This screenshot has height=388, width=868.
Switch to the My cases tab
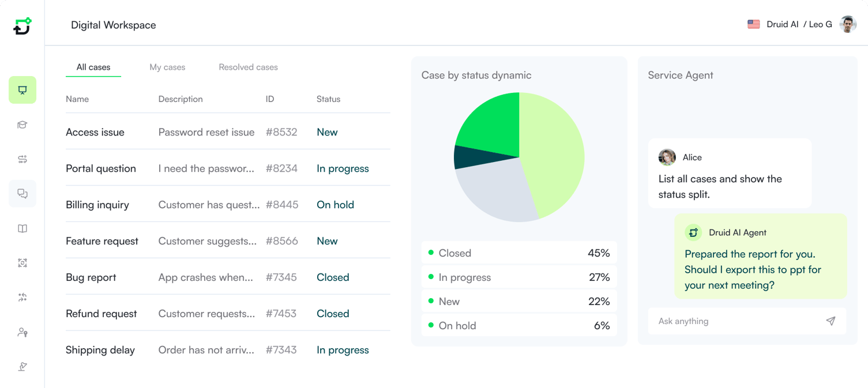tap(167, 67)
